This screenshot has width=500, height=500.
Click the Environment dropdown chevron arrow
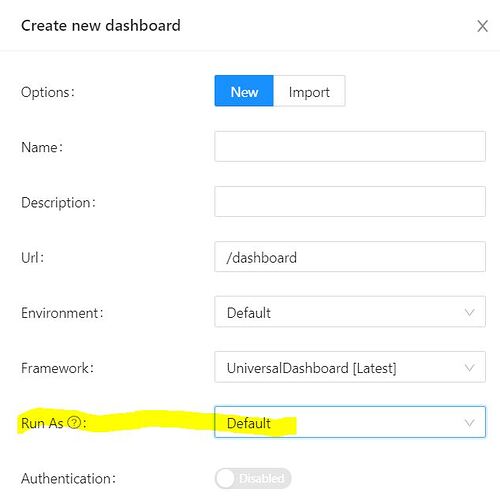(469, 312)
